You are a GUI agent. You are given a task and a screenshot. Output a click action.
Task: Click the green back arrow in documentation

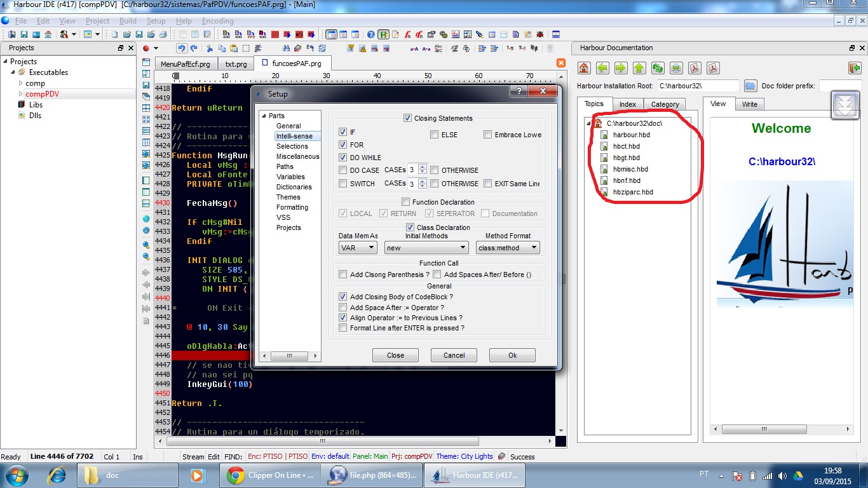click(x=602, y=68)
